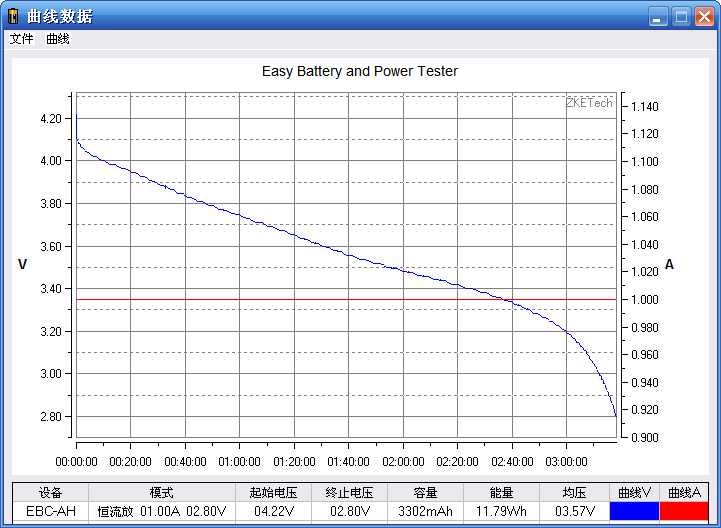Pick the red 曲线A color swatch
The width and height of the screenshot is (721, 528).
point(684,511)
